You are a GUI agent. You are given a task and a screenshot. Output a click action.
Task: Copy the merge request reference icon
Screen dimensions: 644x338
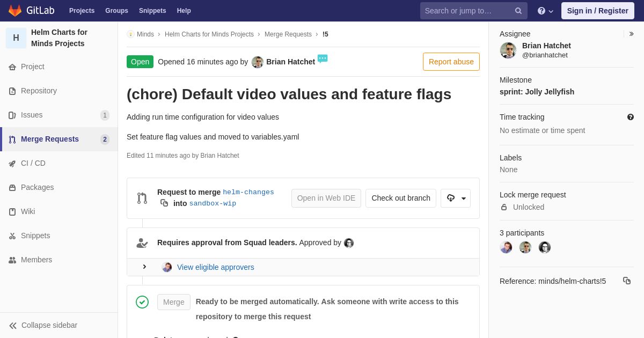(627, 281)
